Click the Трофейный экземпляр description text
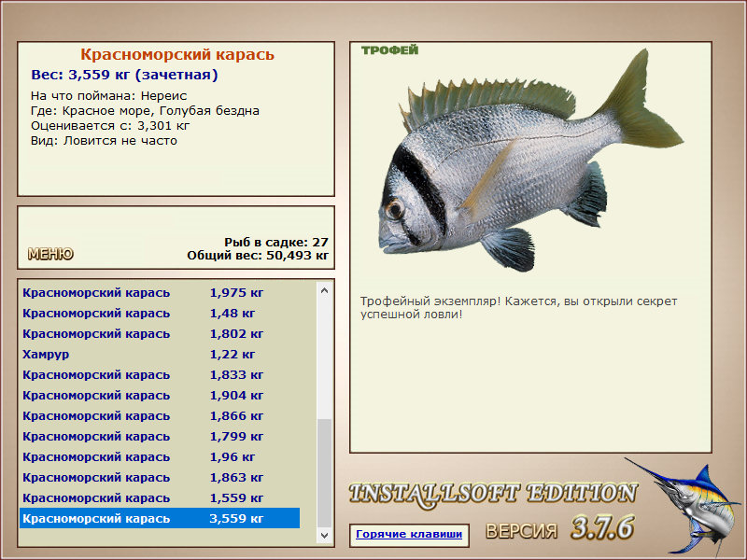747x560 pixels. [519, 308]
